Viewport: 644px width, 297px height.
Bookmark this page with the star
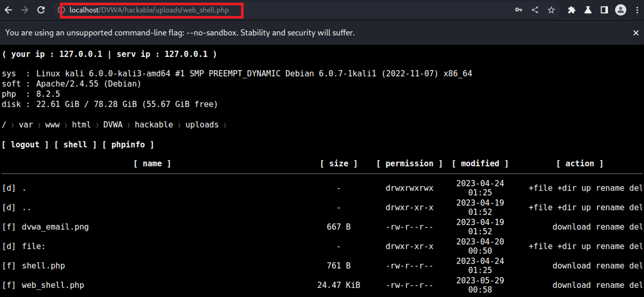[x=551, y=10]
